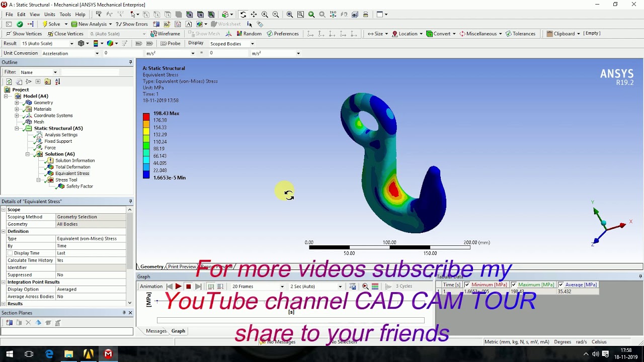Select Total Deformation result
Image resolution: width=644 pixels, height=362 pixels.
73,167
